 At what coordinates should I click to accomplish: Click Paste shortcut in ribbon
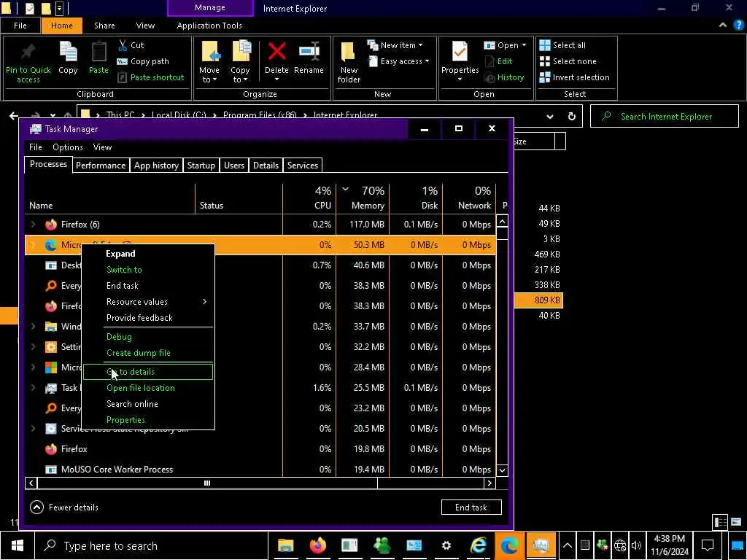point(150,77)
